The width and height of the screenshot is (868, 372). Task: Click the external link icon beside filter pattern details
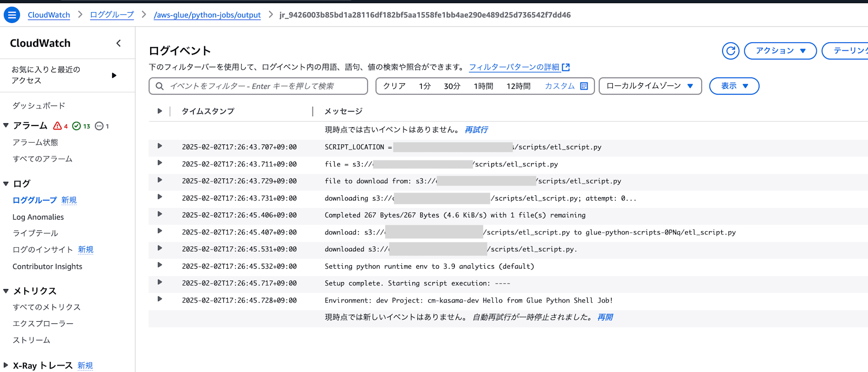pyautogui.click(x=566, y=67)
